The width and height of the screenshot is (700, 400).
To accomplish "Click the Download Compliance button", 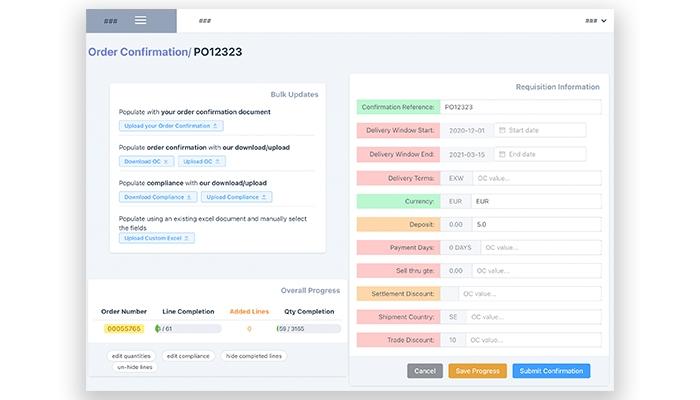I will pos(158,197).
